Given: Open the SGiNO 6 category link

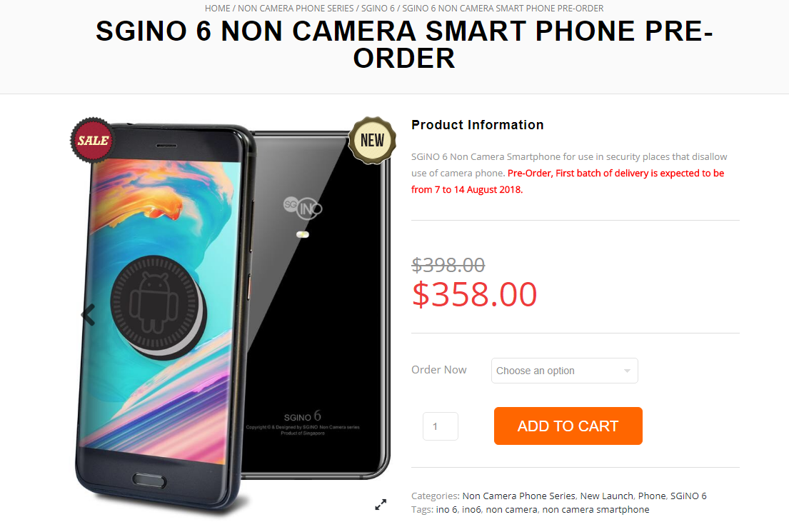Looking at the screenshot, I should [x=688, y=496].
